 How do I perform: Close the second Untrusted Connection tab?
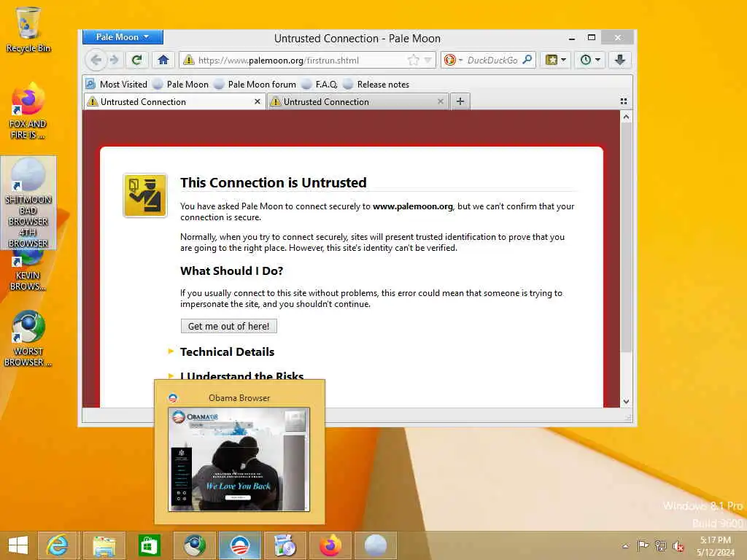click(440, 101)
